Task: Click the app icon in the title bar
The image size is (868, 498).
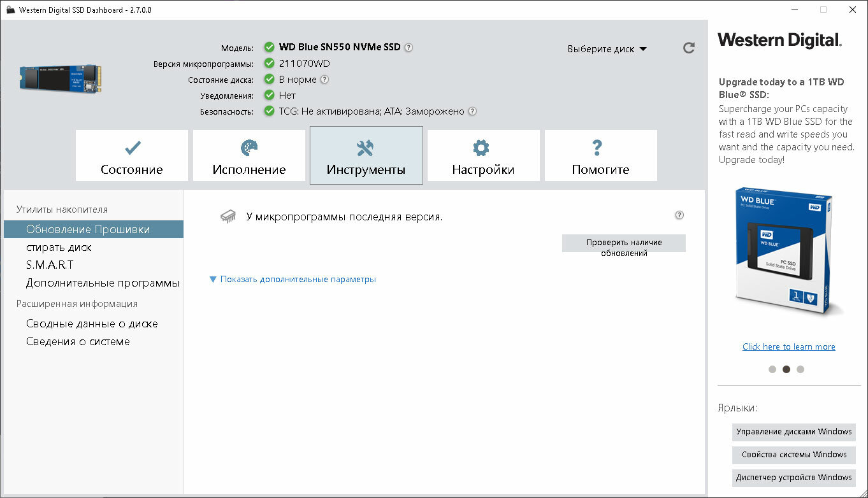Action: click(10, 10)
